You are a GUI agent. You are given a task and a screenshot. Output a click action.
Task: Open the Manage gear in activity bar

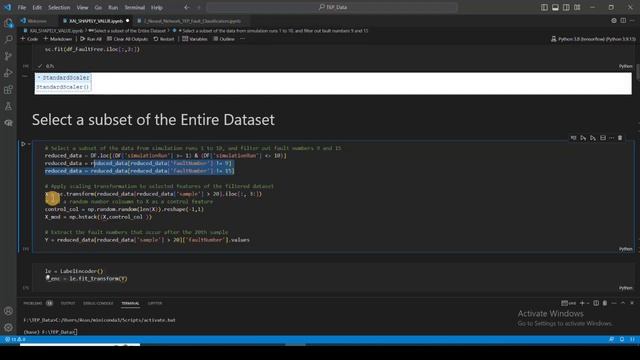pos(8,327)
